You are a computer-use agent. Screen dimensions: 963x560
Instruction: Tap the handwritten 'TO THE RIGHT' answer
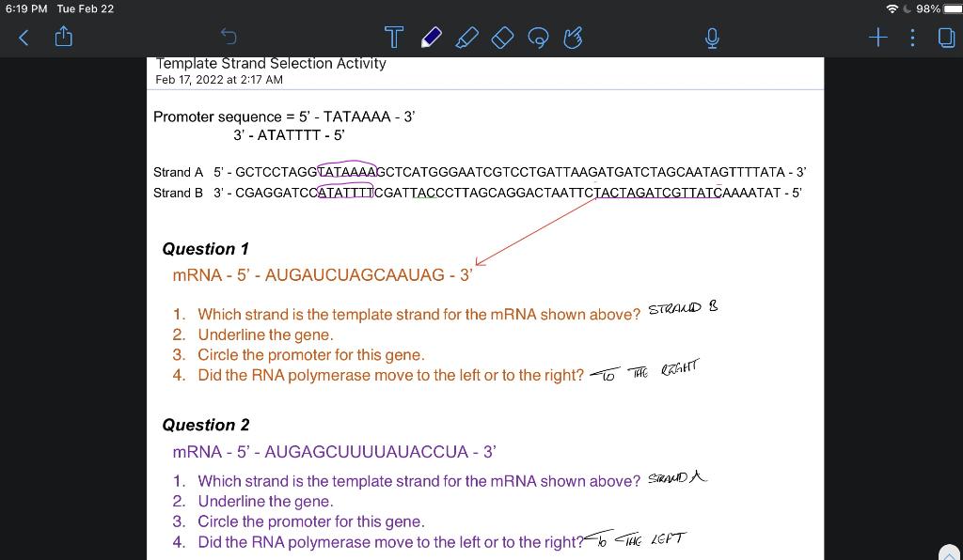pos(643,370)
